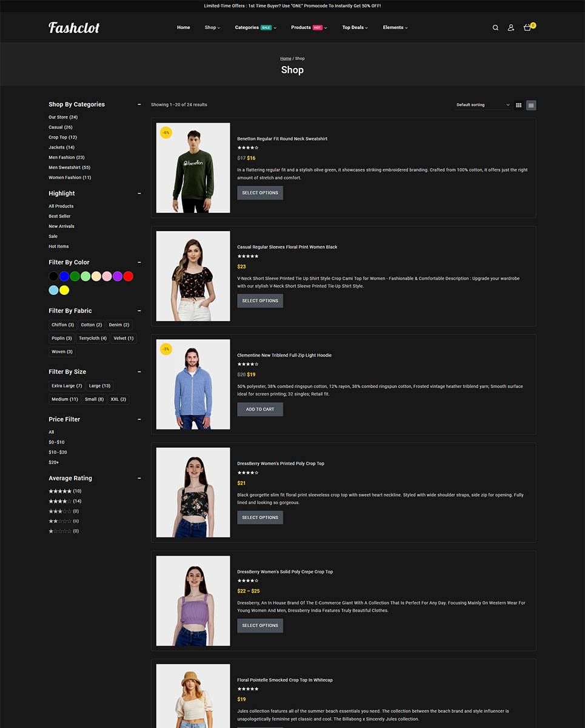The width and height of the screenshot is (585, 728).
Task: Select the Denim fabric filter
Action: pyautogui.click(x=119, y=325)
